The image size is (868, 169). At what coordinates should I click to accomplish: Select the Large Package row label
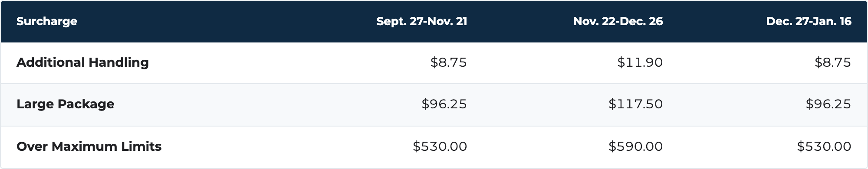[x=66, y=104]
